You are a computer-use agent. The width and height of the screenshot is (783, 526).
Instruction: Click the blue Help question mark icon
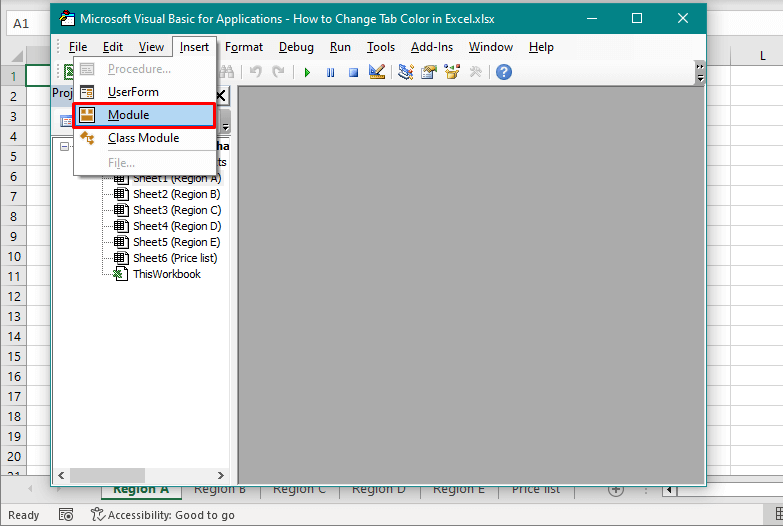[x=504, y=72]
